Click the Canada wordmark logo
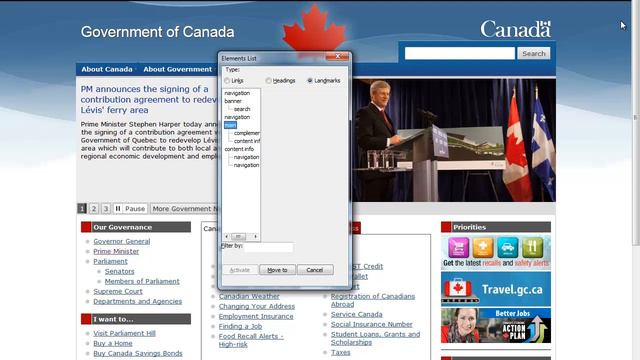This screenshot has height=360, width=640. tap(516, 29)
